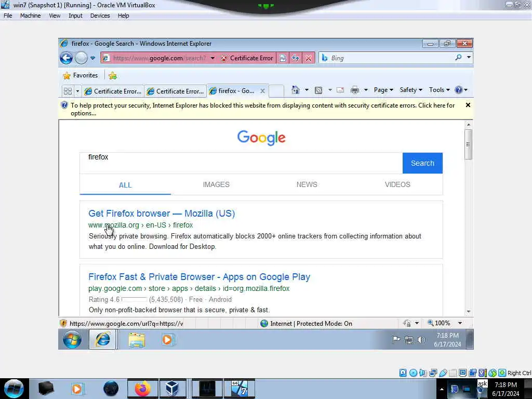The image size is (532, 399).
Task: Click the greyed IE forward arrow button
Action: (81, 58)
